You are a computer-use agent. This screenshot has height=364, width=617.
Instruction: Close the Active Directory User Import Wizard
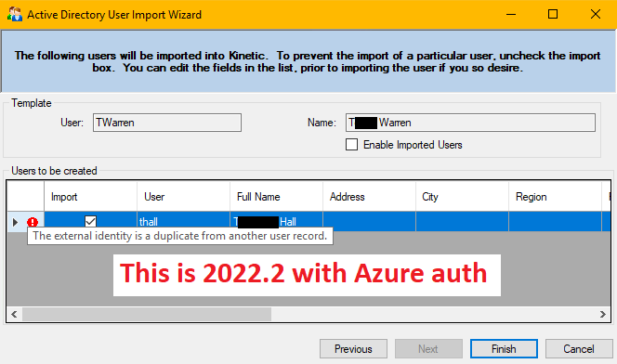tap(596, 15)
